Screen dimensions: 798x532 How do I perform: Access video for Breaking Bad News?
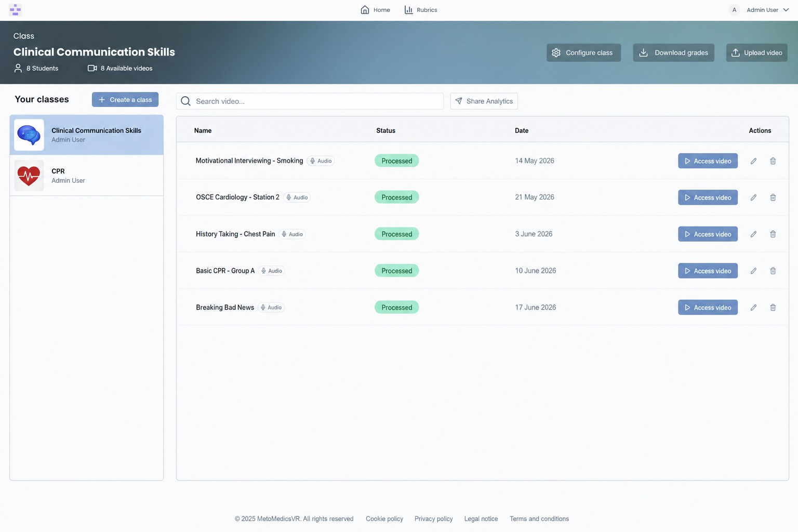tap(708, 308)
